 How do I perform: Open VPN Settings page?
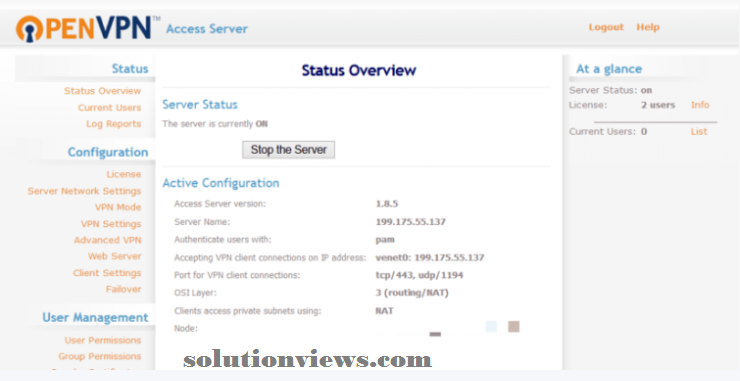pos(111,224)
